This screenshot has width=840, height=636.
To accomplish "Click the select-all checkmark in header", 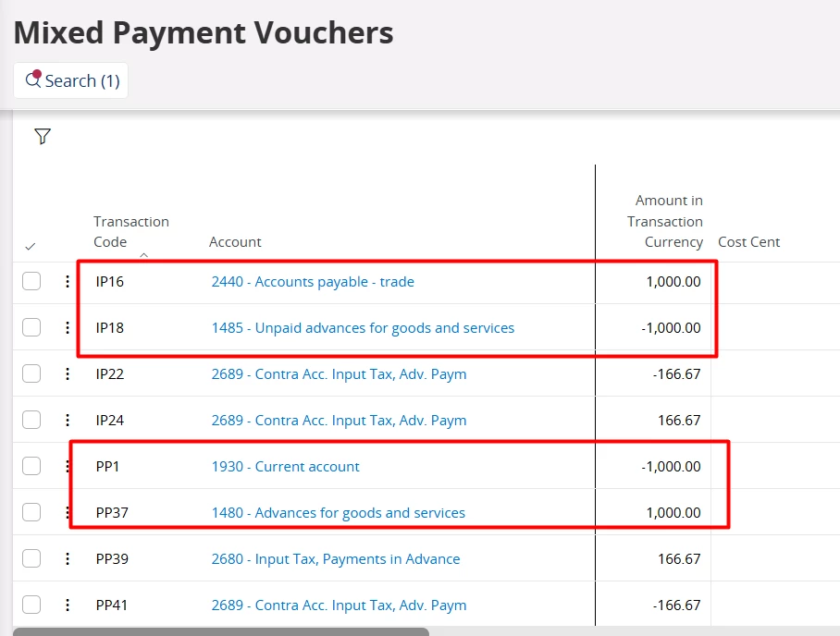I will (x=31, y=246).
